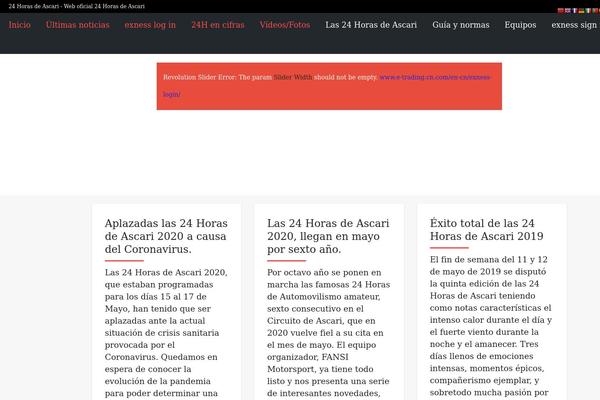
Task: Click paragraph starting 'El fin de semana del 11 y 12'
Action: point(491,326)
